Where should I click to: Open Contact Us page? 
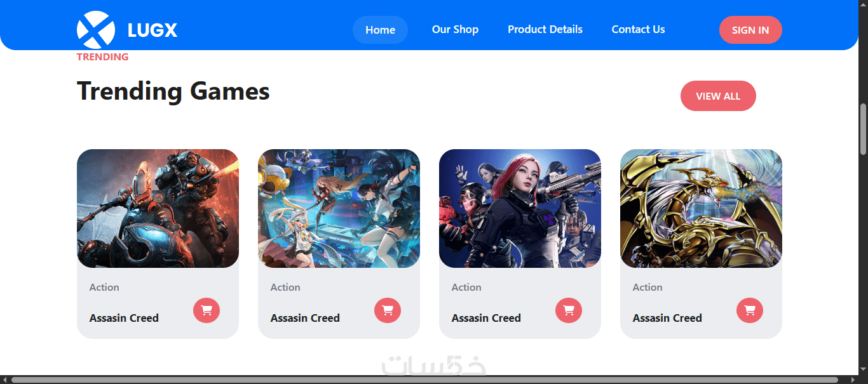638,29
